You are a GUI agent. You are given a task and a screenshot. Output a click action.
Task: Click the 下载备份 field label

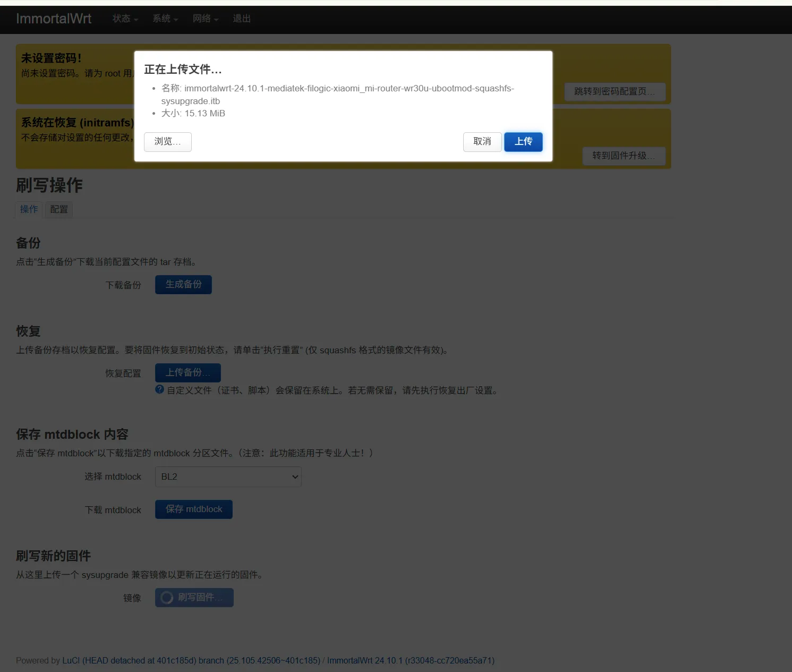click(x=123, y=285)
